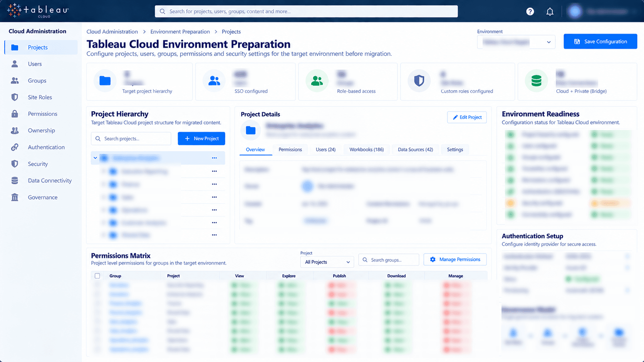Click the New Project button

pos(201,138)
